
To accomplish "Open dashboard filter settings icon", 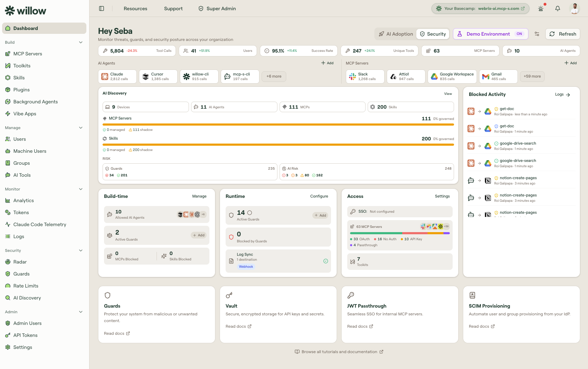I will click(537, 34).
